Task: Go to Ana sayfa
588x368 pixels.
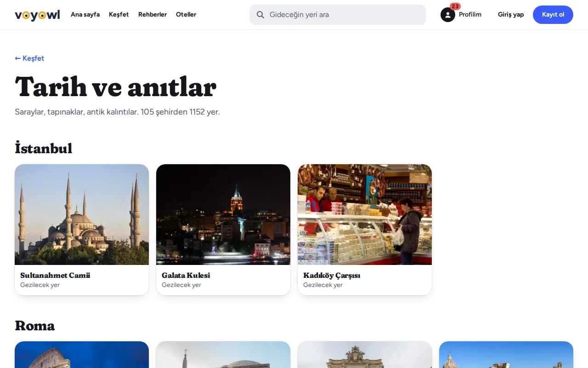Action: 85,15
